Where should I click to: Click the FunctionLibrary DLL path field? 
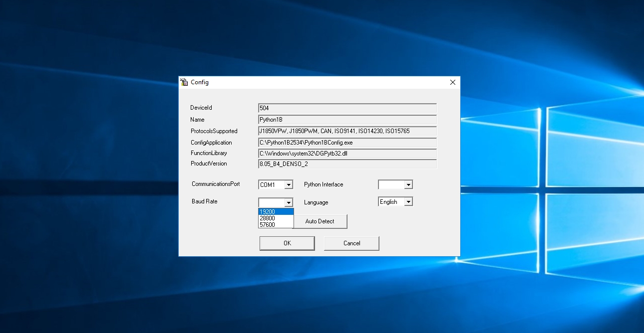coord(347,154)
